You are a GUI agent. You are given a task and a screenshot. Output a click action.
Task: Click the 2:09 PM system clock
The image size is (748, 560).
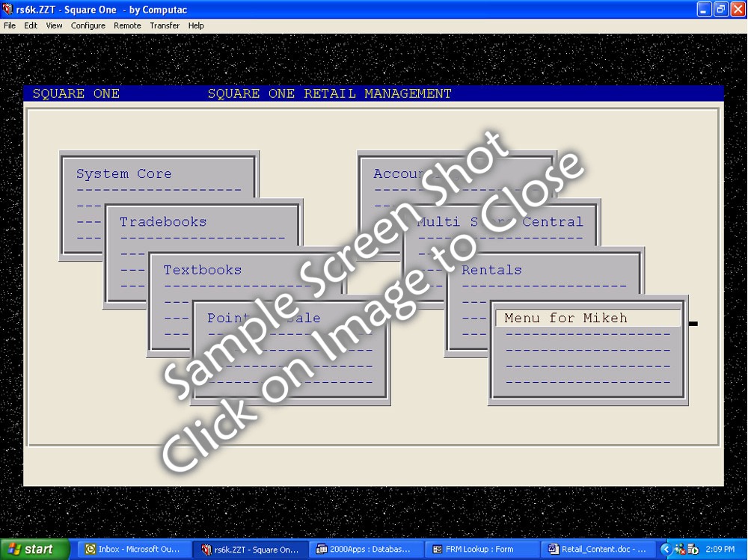point(720,550)
